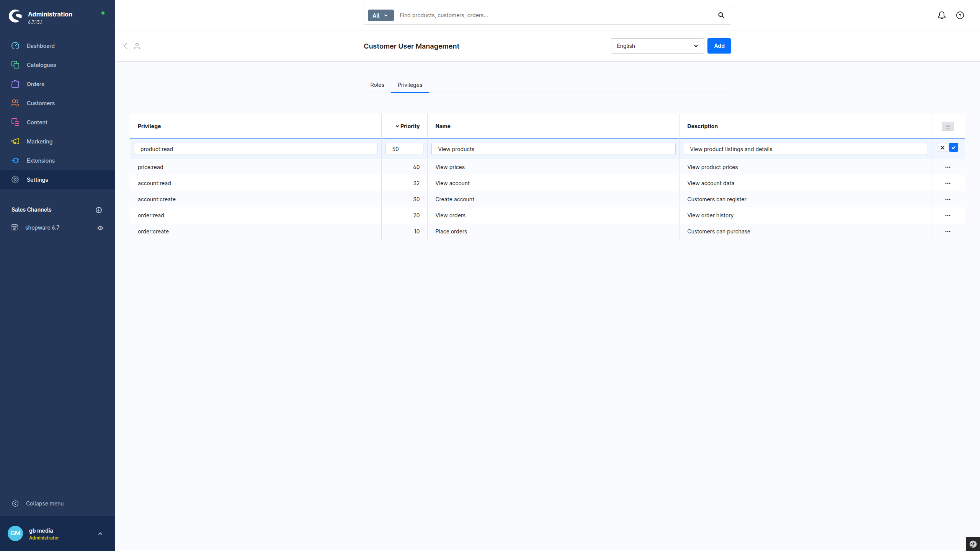980x551 pixels.
Task: Click the shopware 6.7 storefront icon
Action: coord(15,228)
